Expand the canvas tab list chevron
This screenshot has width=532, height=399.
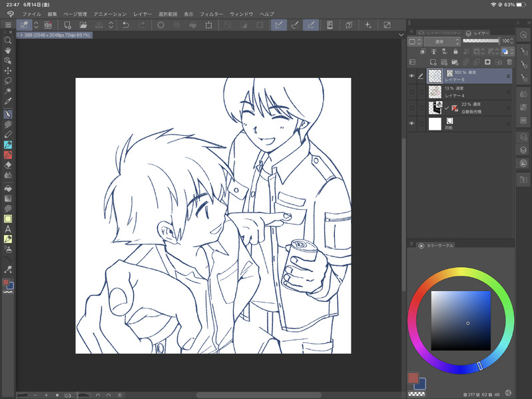[401, 35]
